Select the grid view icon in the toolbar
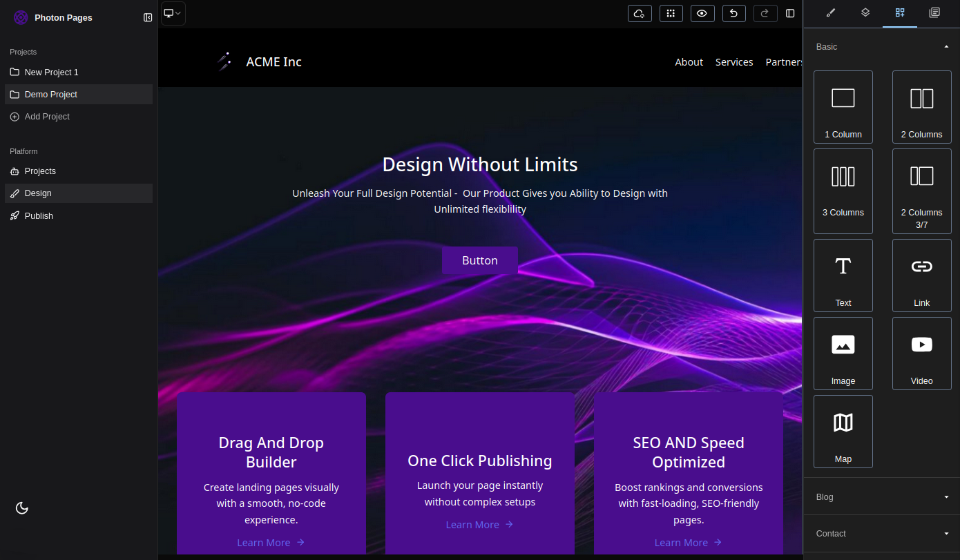 671,13
